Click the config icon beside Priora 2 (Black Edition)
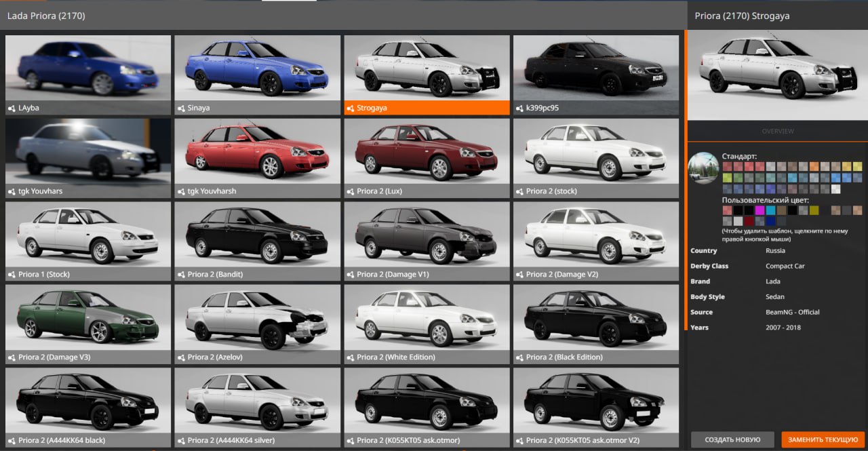The height and width of the screenshot is (451, 868). point(520,357)
